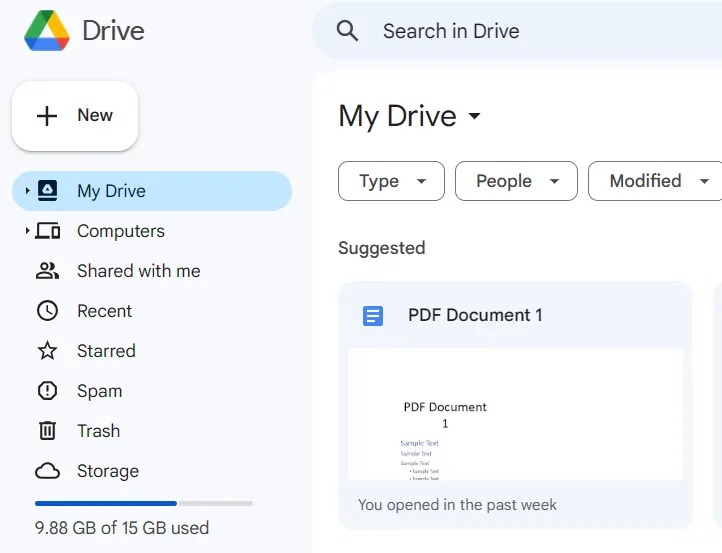Image resolution: width=722 pixels, height=553 pixels.
Task: Click the Google Drive logo icon
Action: coord(47,31)
